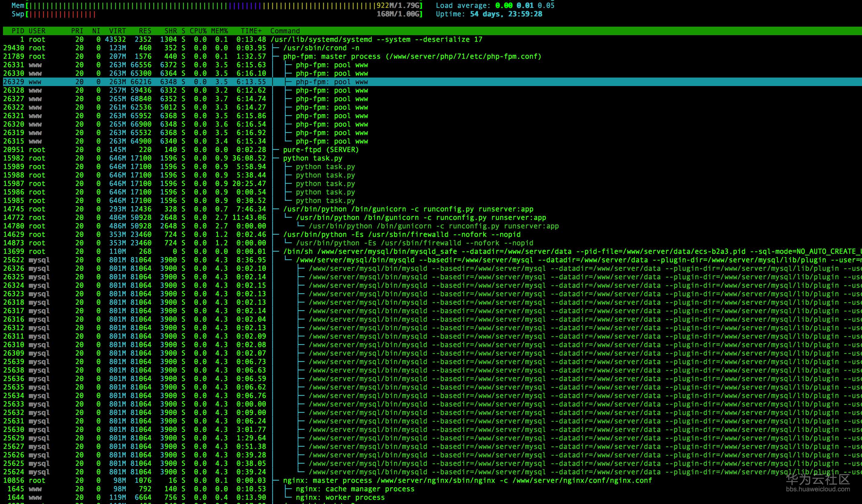Select the parent python task.py process PID 15982
This screenshot has height=504, width=862.
[312, 158]
